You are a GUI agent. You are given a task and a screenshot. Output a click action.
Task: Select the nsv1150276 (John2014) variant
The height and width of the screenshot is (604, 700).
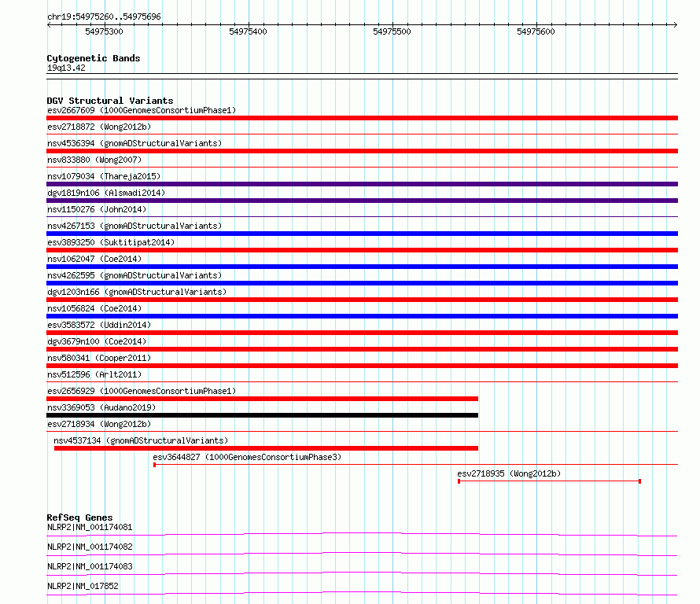(x=97, y=209)
